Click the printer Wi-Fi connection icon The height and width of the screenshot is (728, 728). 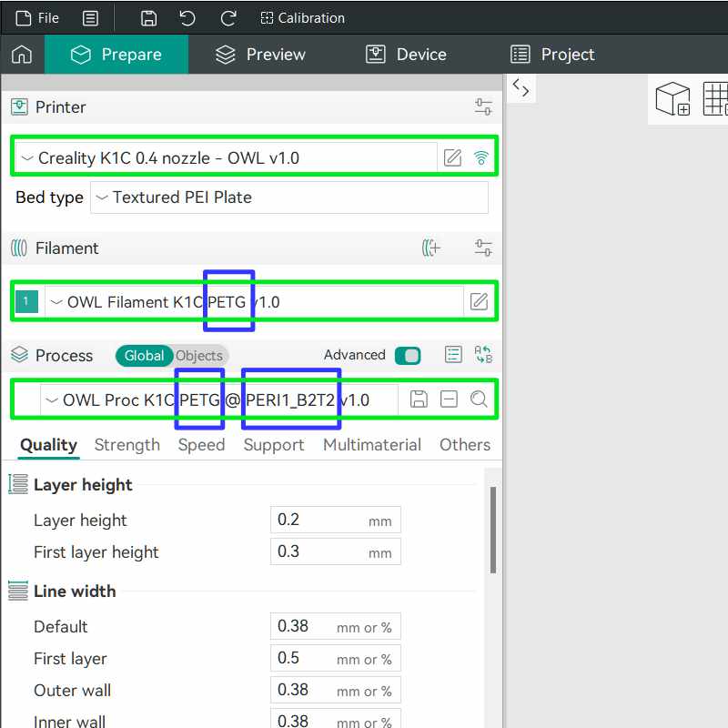481,158
